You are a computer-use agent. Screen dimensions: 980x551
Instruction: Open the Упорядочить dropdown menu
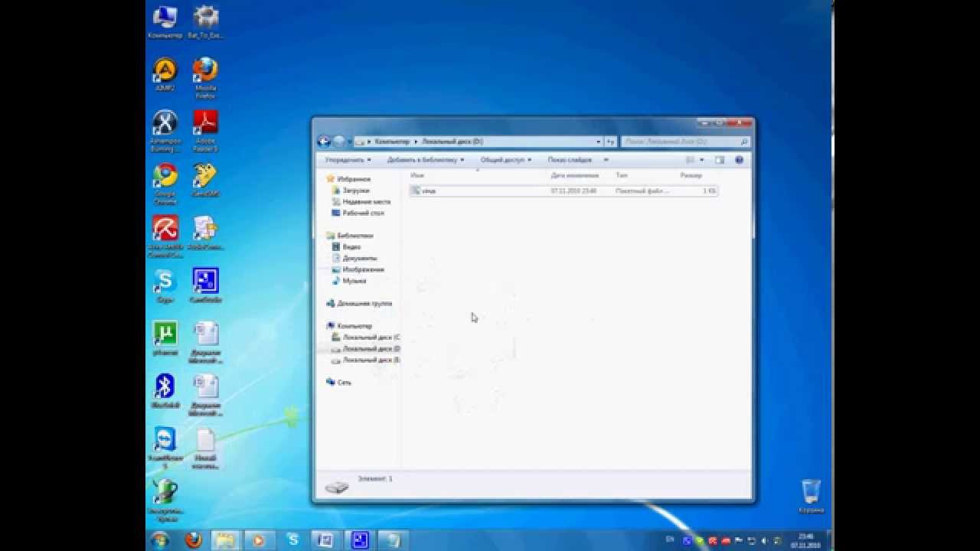coord(348,160)
